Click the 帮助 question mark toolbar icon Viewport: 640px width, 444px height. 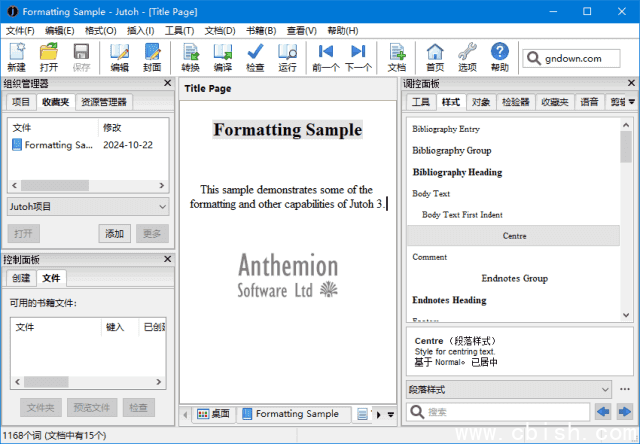point(499,57)
